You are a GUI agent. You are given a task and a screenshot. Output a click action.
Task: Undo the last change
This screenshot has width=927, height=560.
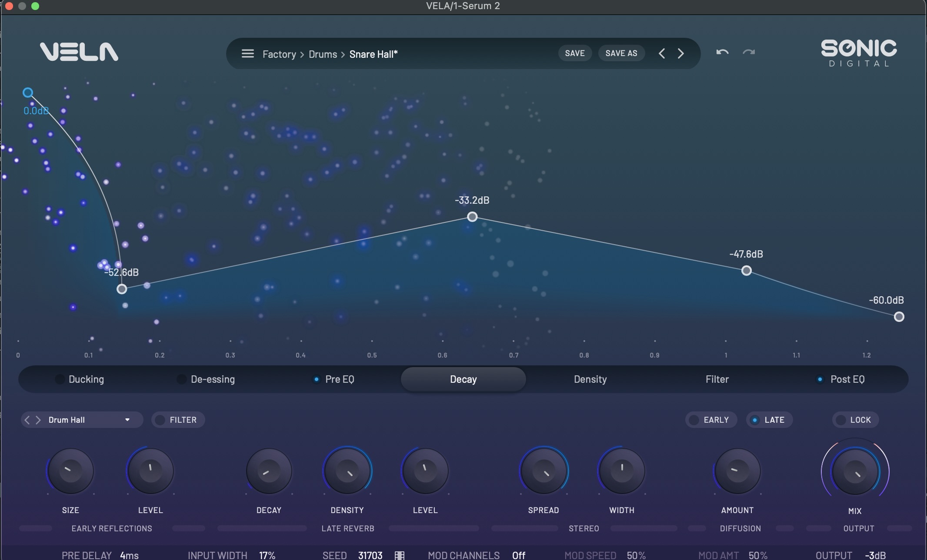click(722, 53)
